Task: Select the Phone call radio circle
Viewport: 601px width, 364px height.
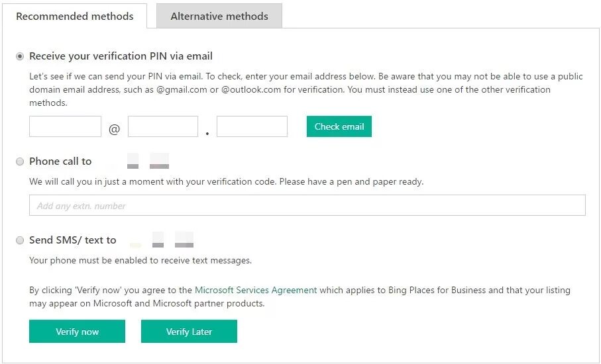Action: [20, 161]
